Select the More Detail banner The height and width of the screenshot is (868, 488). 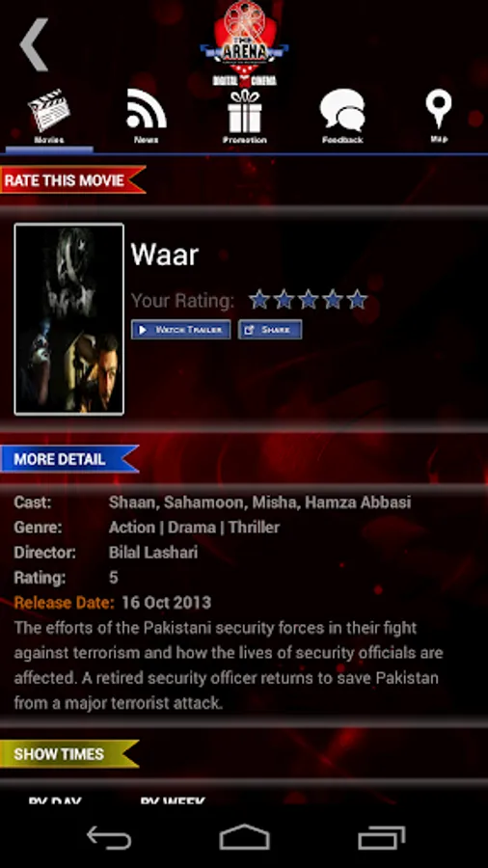pyautogui.click(x=69, y=459)
